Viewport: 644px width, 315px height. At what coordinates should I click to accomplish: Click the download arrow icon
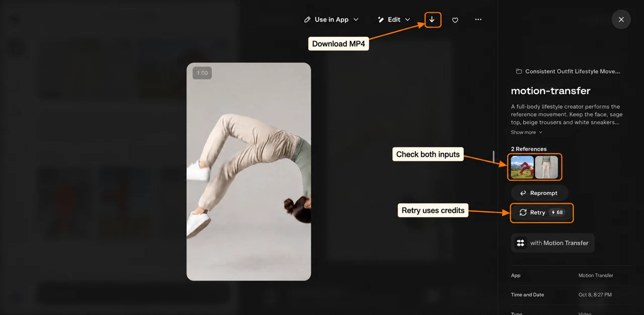(432, 20)
